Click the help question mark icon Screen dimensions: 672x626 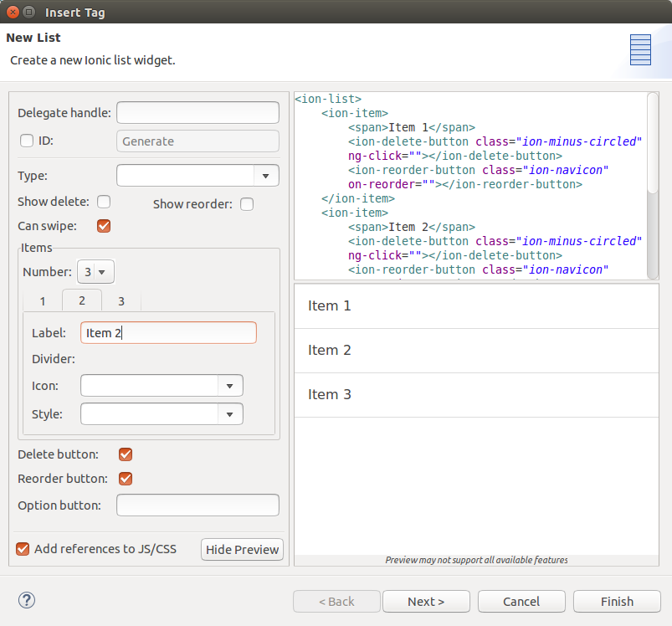[x=27, y=600]
